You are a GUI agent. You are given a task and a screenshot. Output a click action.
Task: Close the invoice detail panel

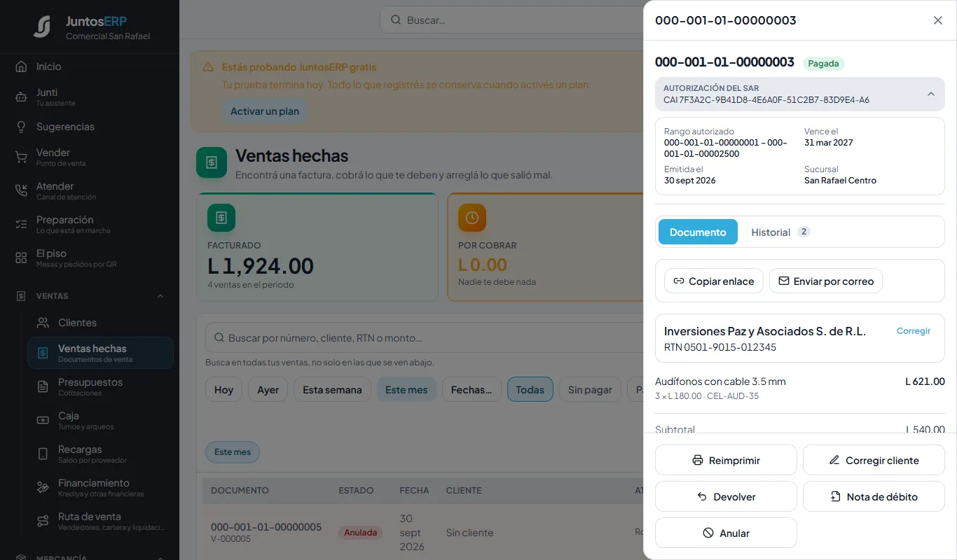(x=938, y=20)
